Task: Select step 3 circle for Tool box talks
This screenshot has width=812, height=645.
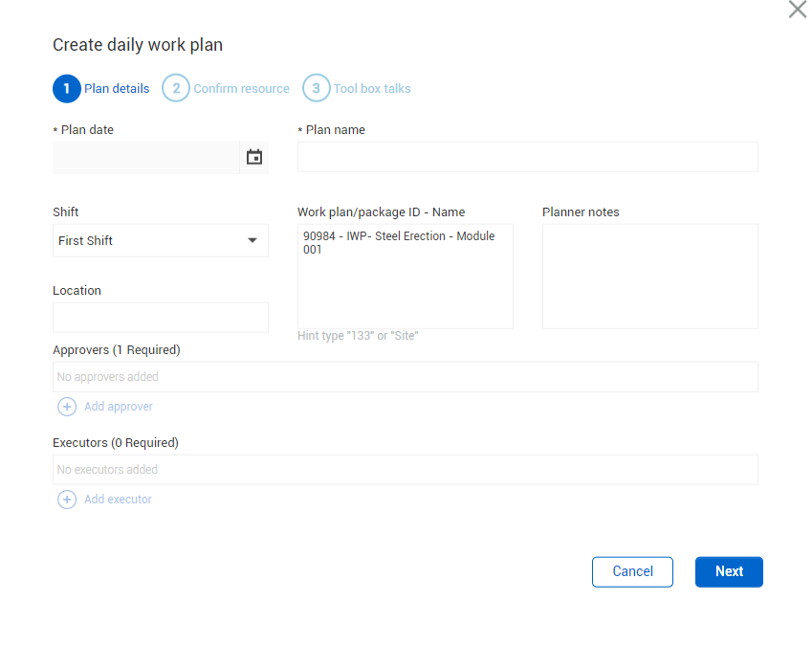Action: pos(317,88)
